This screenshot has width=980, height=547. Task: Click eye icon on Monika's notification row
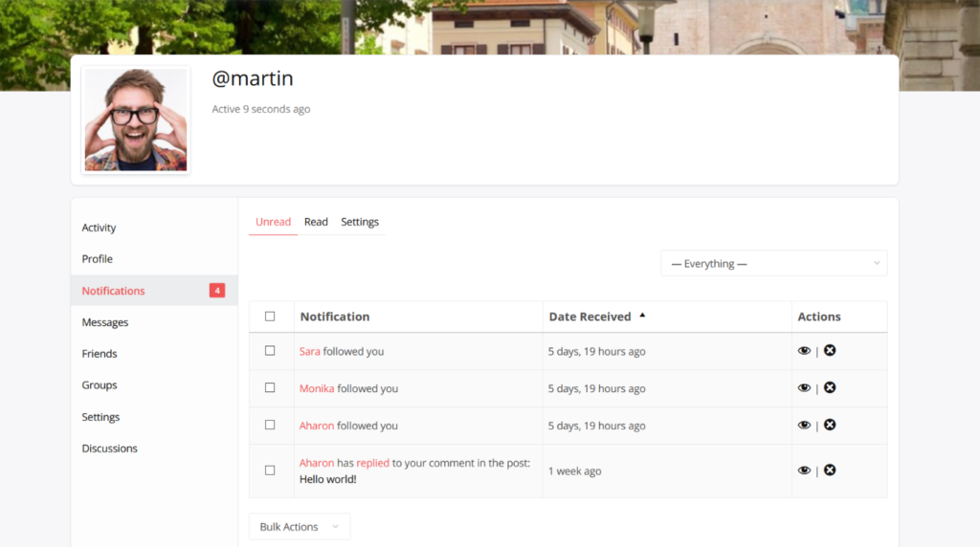tap(804, 388)
